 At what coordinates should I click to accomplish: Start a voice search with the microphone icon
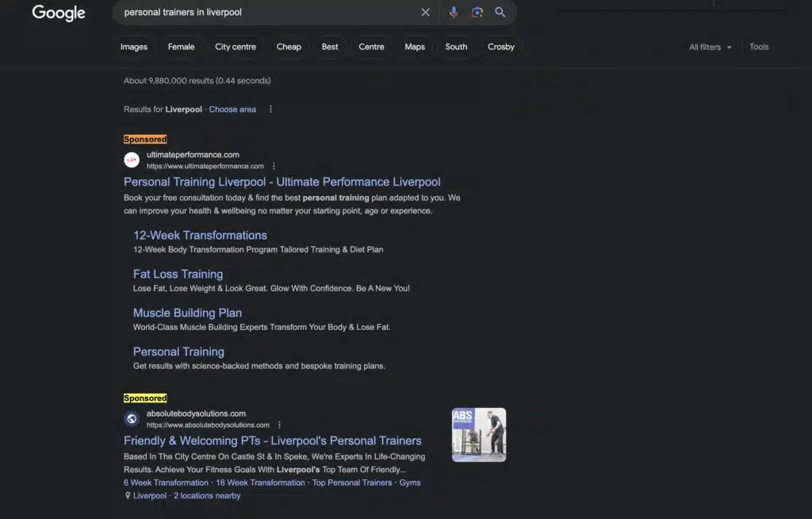coord(453,12)
